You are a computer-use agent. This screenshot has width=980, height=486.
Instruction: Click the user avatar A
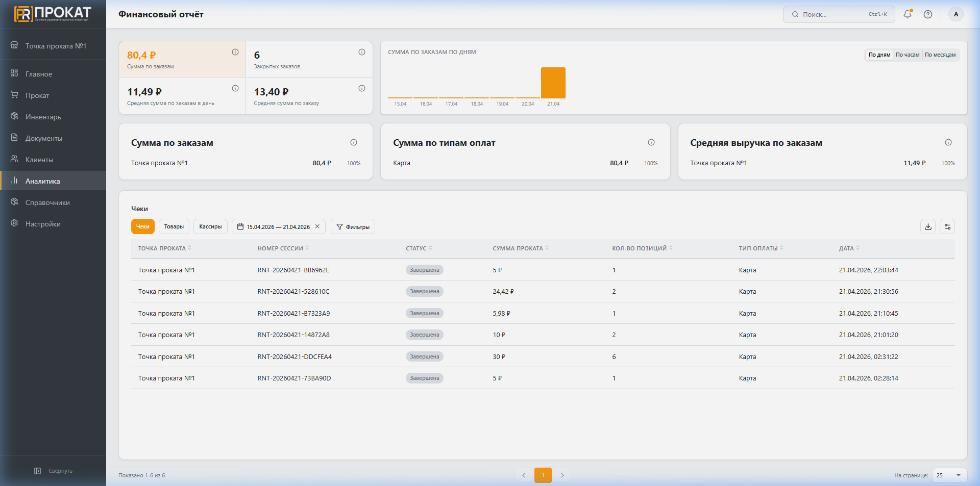click(x=956, y=14)
